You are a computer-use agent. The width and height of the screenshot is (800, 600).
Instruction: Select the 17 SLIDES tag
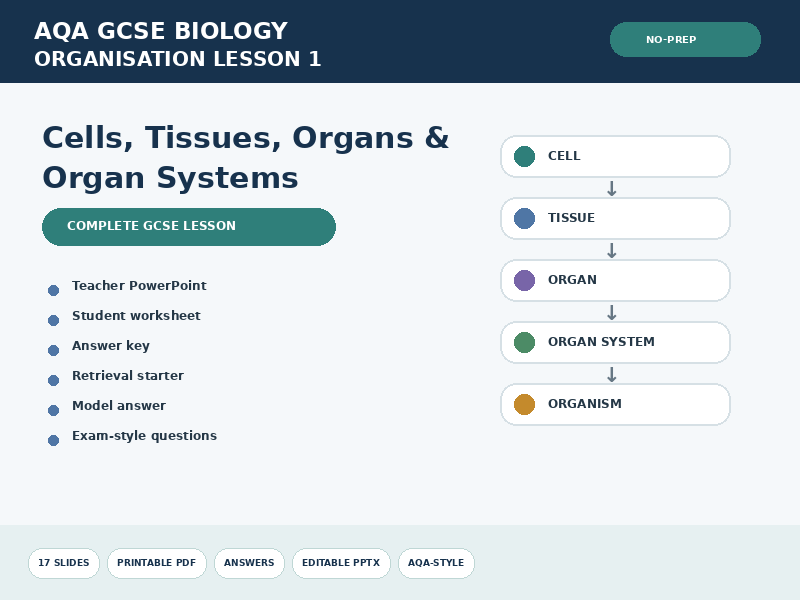tap(64, 563)
